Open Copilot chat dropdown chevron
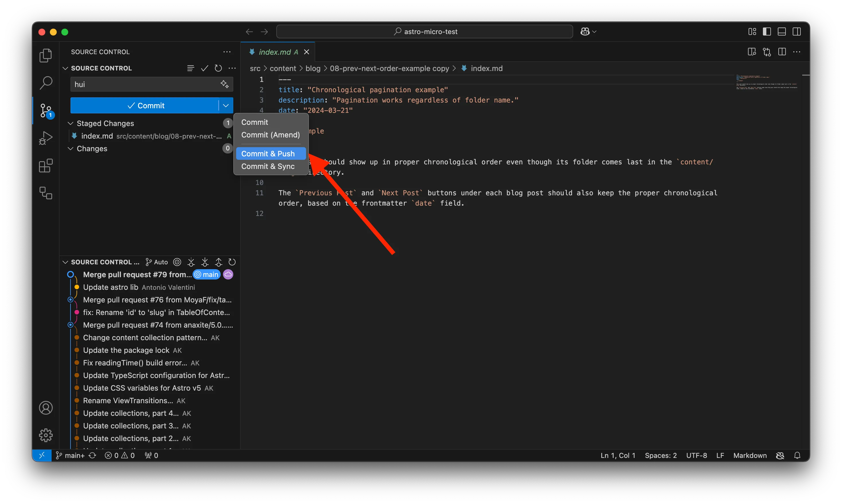This screenshot has height=504, width=842. 594,31
